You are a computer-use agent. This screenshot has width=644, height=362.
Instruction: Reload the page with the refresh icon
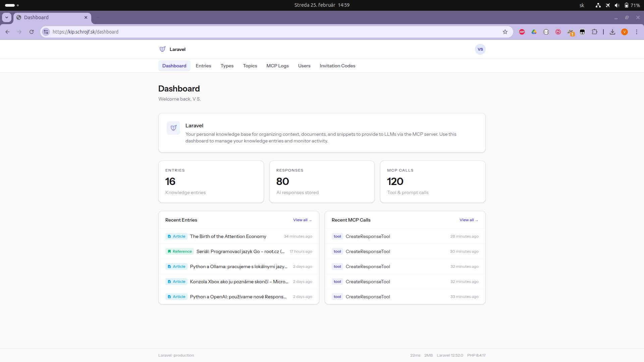(x=32, y=32)
